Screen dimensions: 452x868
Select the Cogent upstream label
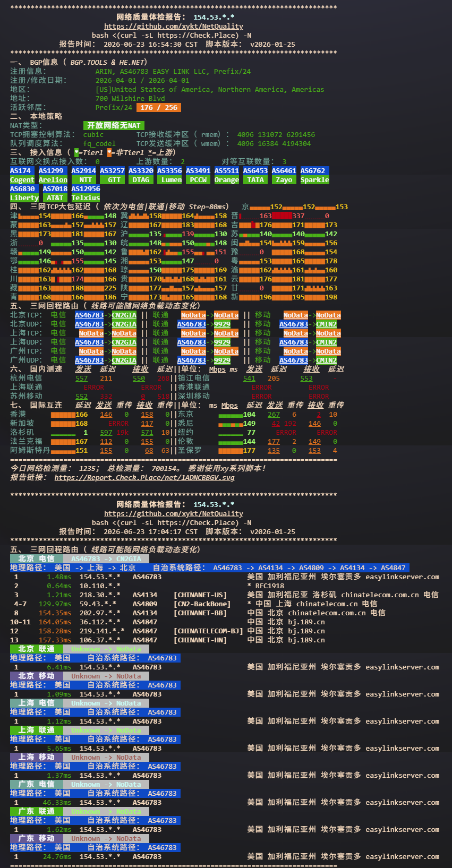[22, 179]
